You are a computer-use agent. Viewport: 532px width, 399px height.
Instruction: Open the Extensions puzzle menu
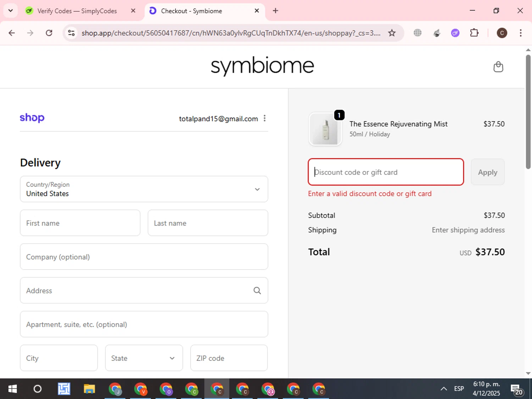click(x=474, y=33)
